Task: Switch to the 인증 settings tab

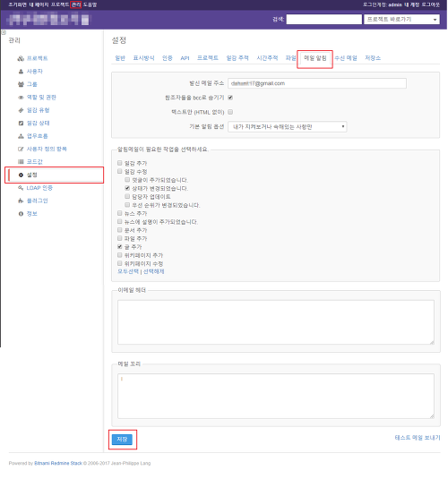Action: (168, 58)
